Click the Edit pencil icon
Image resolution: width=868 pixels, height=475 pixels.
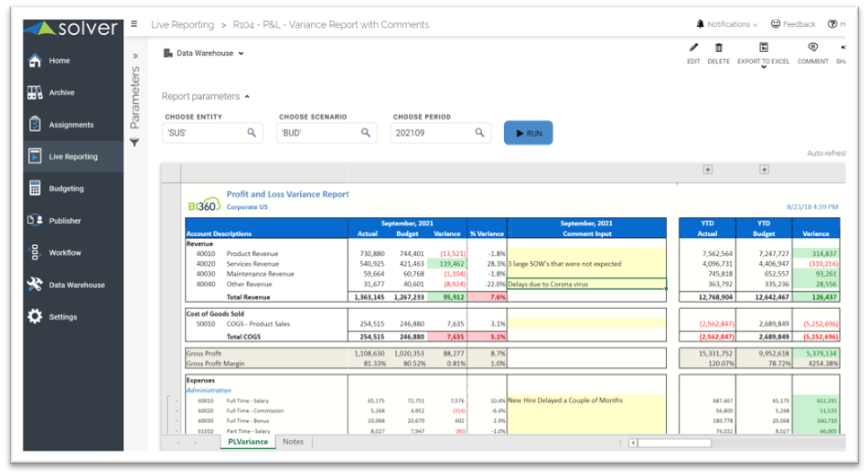(693, 48)
